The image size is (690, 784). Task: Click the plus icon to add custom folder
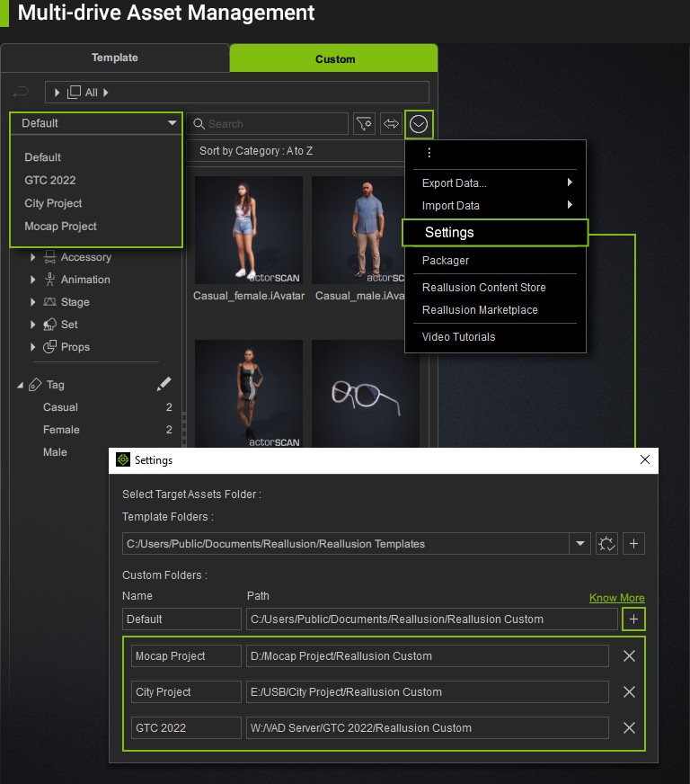coord(633,619)
